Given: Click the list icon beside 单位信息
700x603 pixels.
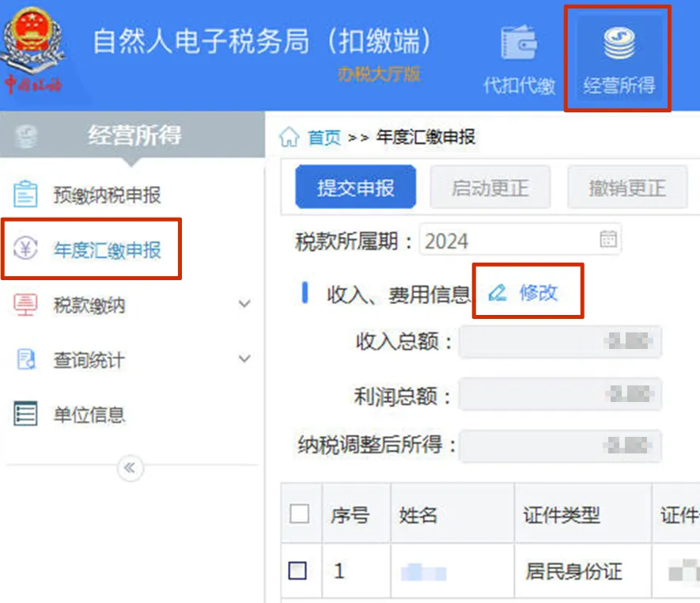Looking at the screenshot, I should (x=25, y=413).
